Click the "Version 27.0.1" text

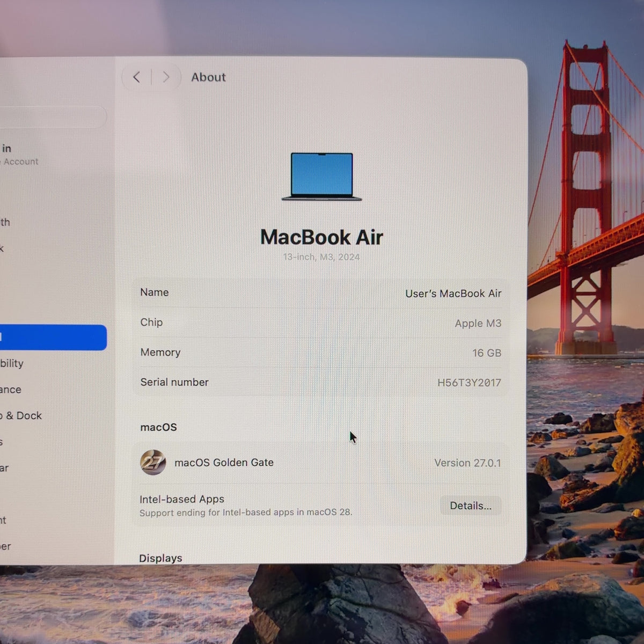467,463
